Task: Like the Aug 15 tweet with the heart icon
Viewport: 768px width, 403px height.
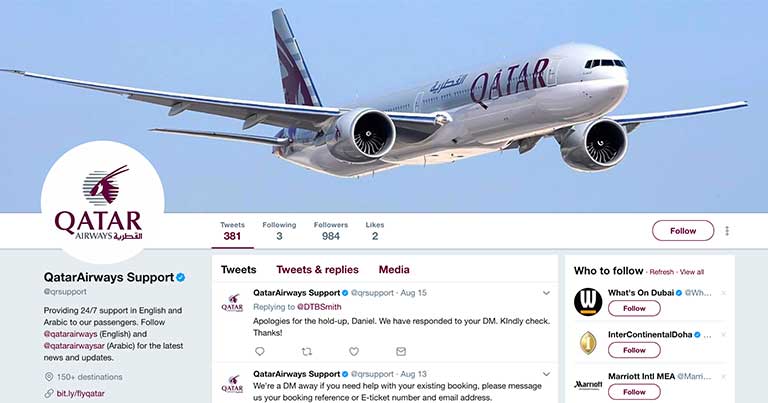Action: point(354,351)
